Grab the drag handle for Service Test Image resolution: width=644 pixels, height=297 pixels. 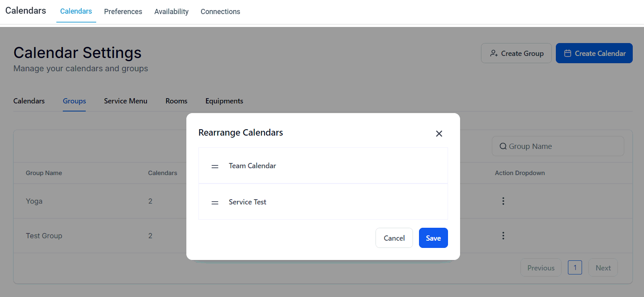[x=215, y=202]
